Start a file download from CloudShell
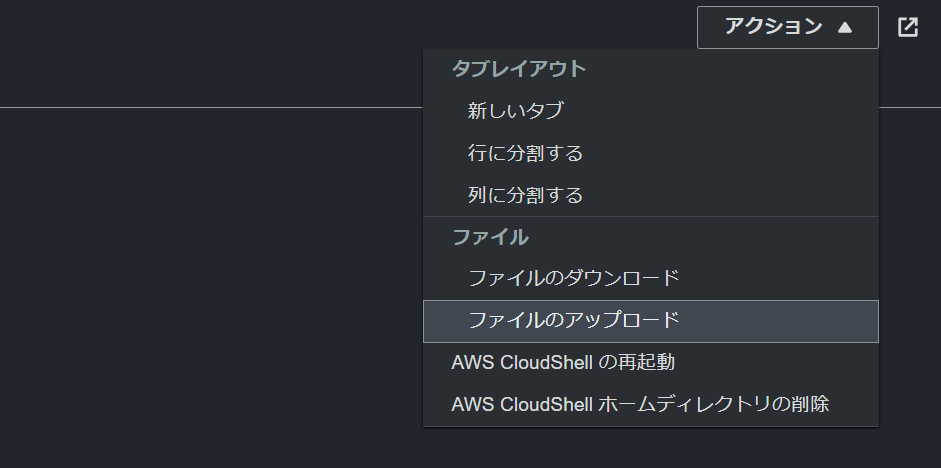Screen dimensions: 941x468 point(651,278)
